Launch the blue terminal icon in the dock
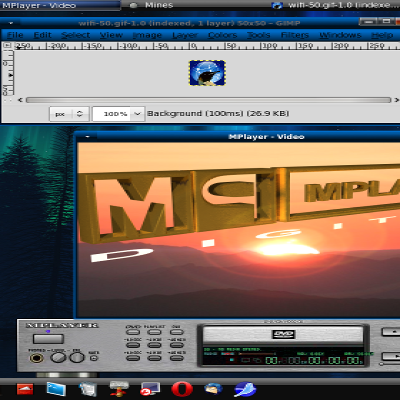Image resolution: width=400 pixels, height=400 pixels. (x=56, y=389)
